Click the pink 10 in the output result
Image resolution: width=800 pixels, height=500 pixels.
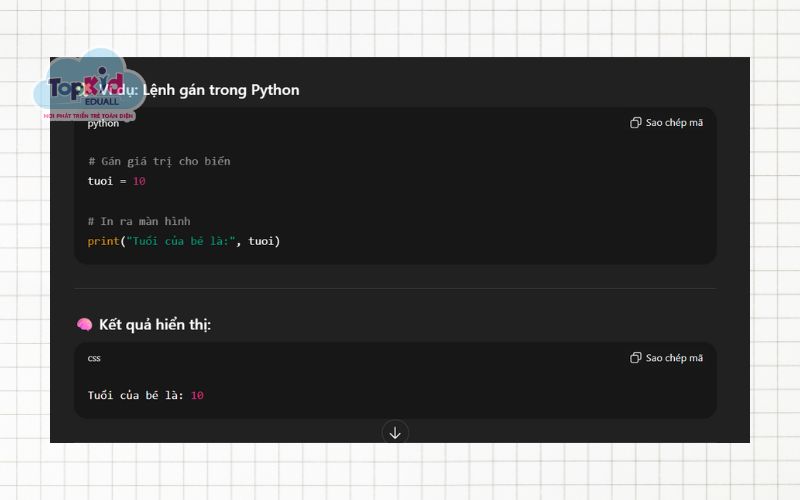197,395
